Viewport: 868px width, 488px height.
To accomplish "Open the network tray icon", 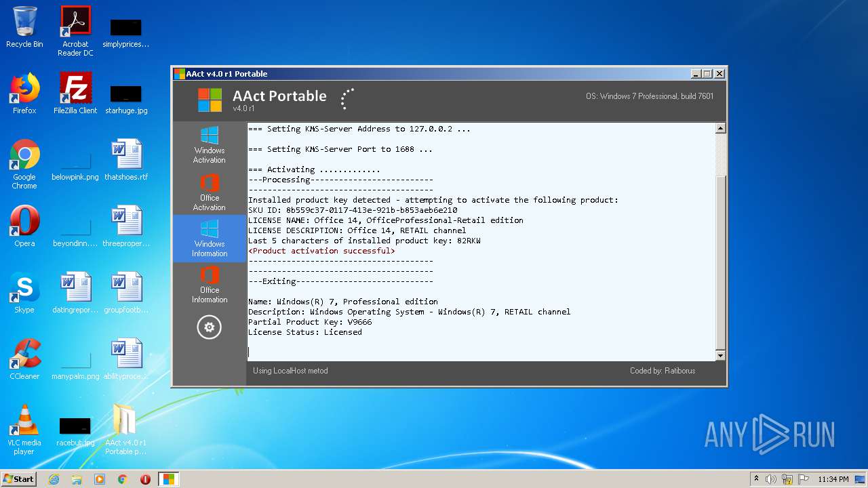I will [x=787, y=479].
